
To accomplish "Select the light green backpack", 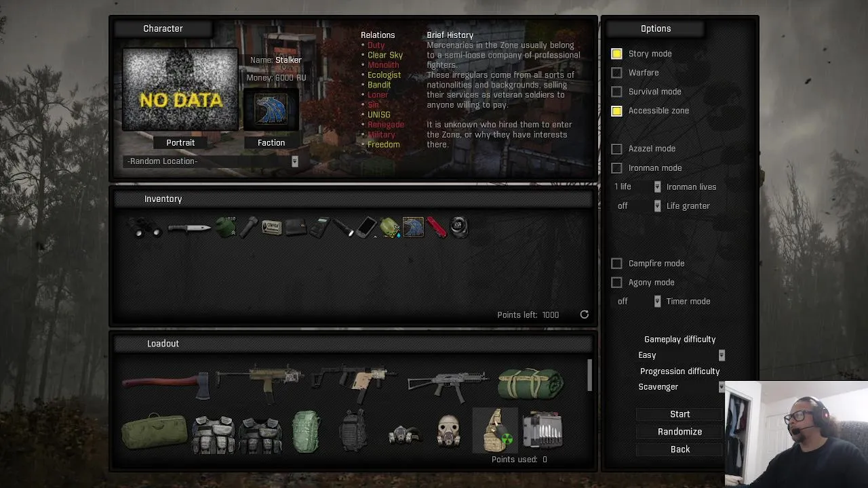I will pos(305,431).
